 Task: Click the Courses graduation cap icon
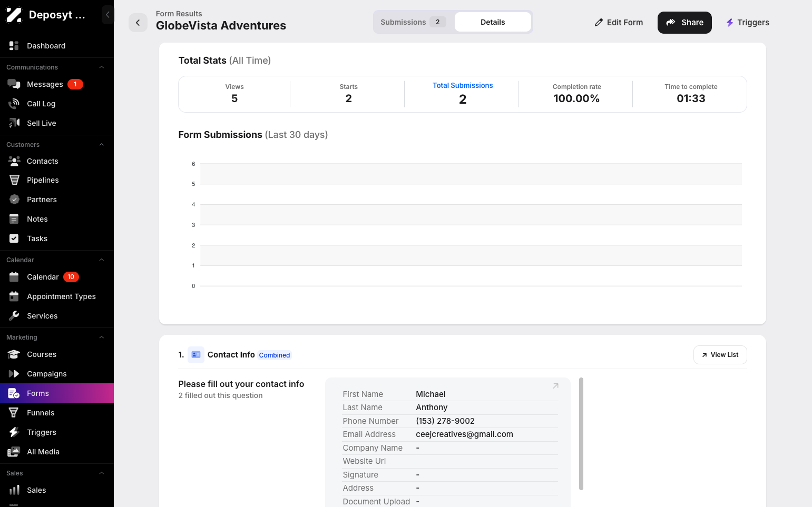[x=14, y=354]
